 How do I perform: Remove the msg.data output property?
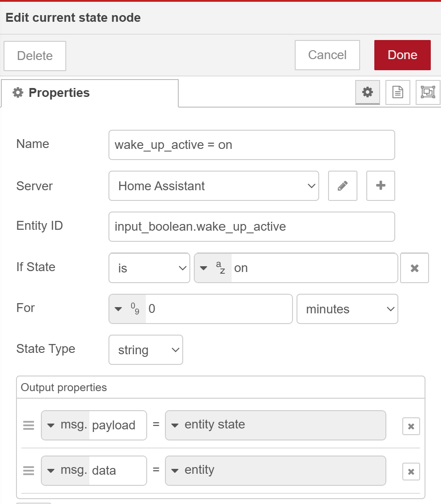[x=411, y=472]
